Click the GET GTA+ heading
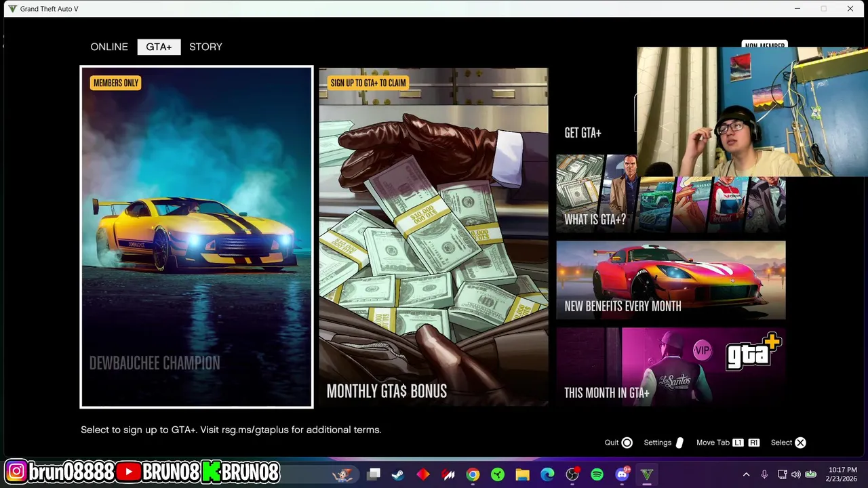 pyautogui.click(x=583, y=133)
